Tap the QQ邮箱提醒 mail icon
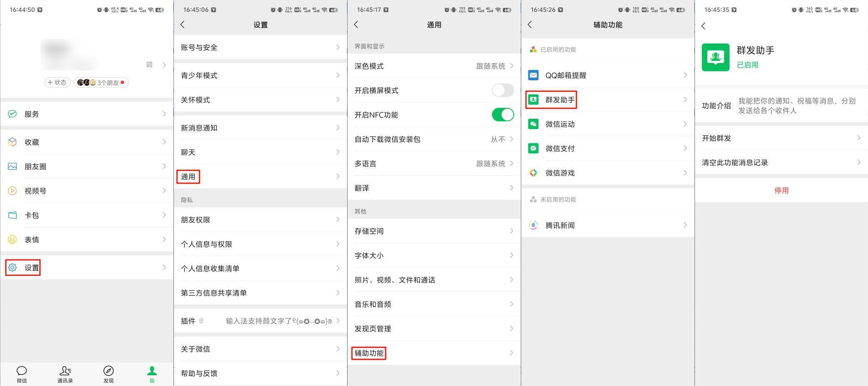The width and height of the screenshot is (868, 386). [x=533, y=75]
